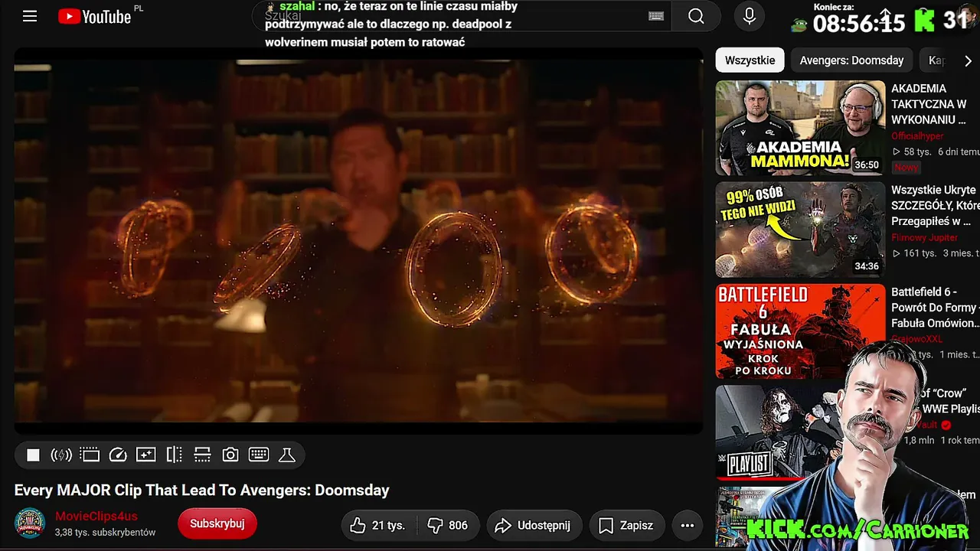980x551 pixels.
Task: Open the 'AKADEMIA TAKTYCZNA W WYKONANIU' video title
Action: 929,104
